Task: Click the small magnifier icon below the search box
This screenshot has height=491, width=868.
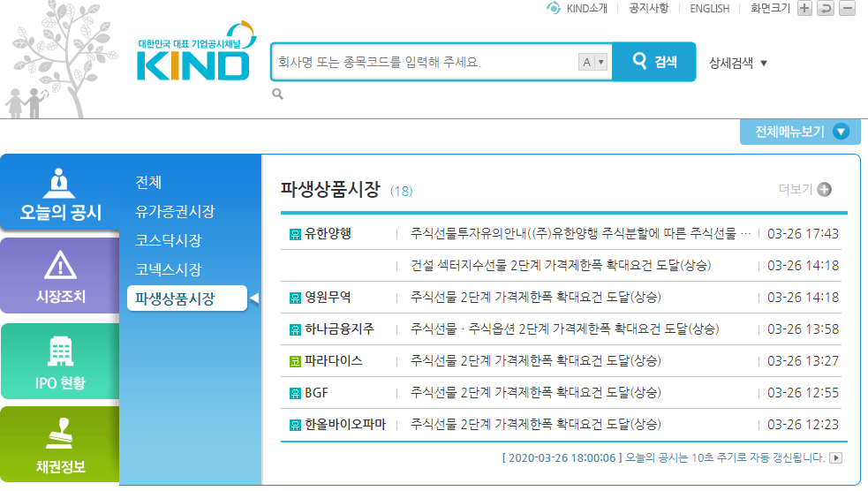Action: coord(277,94)
